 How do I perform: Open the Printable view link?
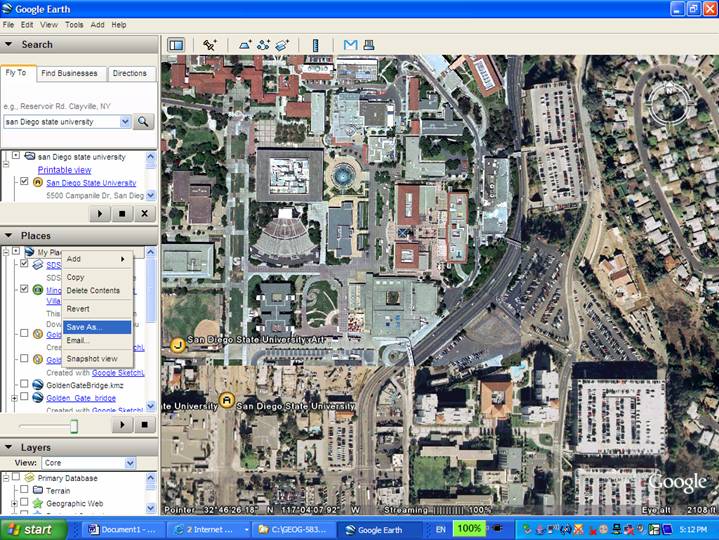(x=64, y=170)
